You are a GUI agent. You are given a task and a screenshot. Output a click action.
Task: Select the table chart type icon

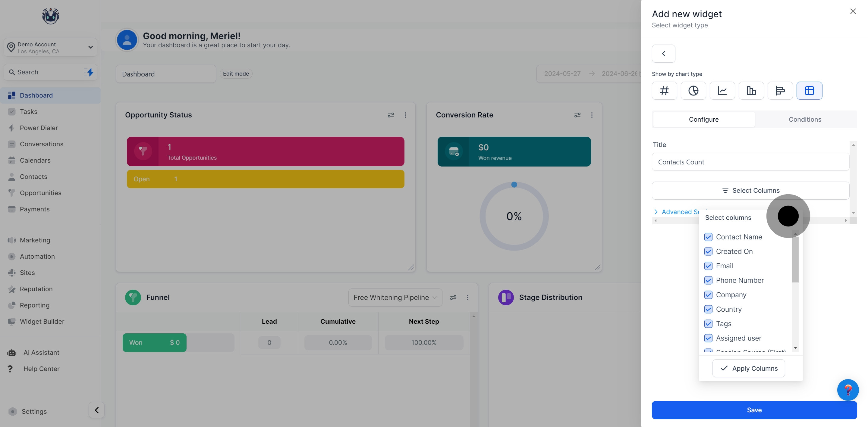(x=809, y=91)
